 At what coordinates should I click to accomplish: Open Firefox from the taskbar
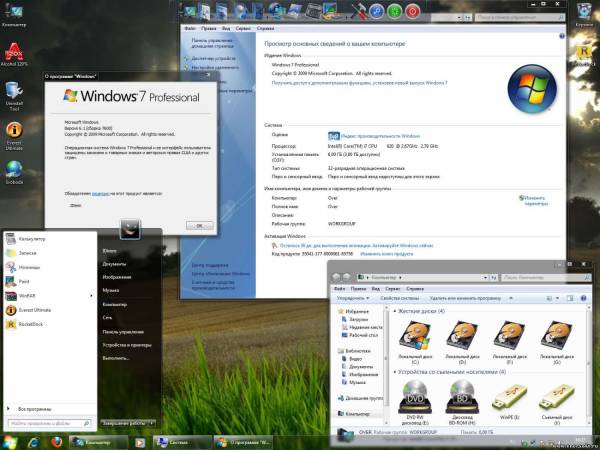pyautogui.click(x=57, y=442)
